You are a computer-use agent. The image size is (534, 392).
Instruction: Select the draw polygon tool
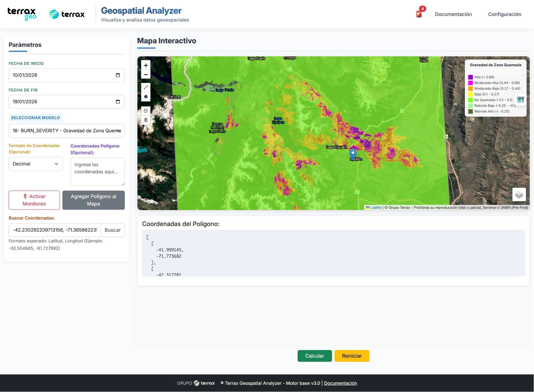[x=146, y=97]
